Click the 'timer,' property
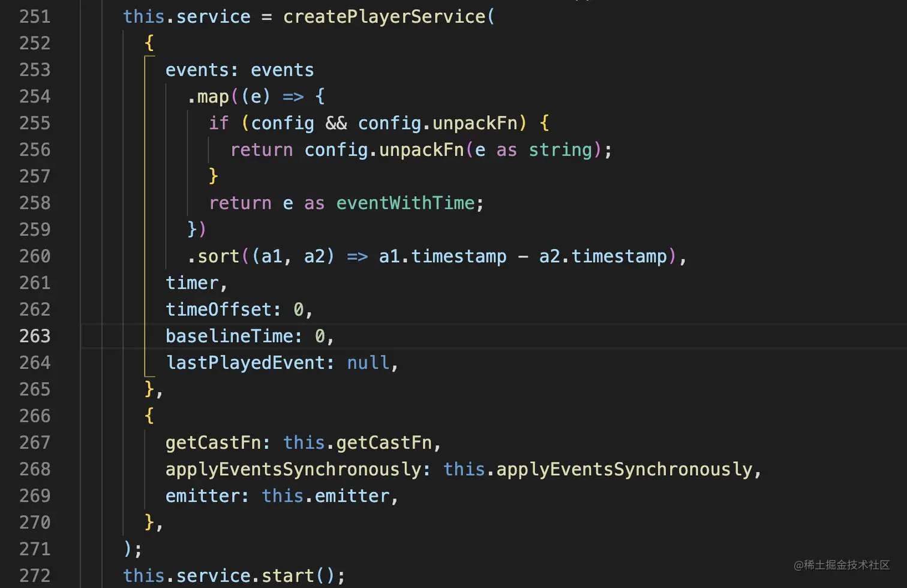Image resolution: width=907 pixels, height=588 pixels. click(x=196, y=283)
